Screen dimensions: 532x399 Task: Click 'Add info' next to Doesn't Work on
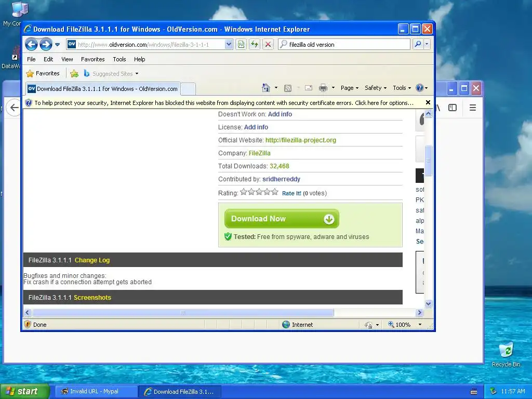pos(280,114)
